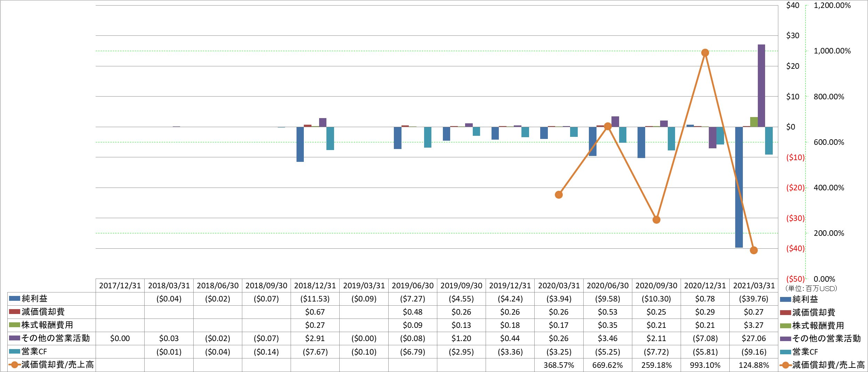868x372 pixels.
Task: Click the ($7.08) other operating activities cell
Action: click(705, 338)
